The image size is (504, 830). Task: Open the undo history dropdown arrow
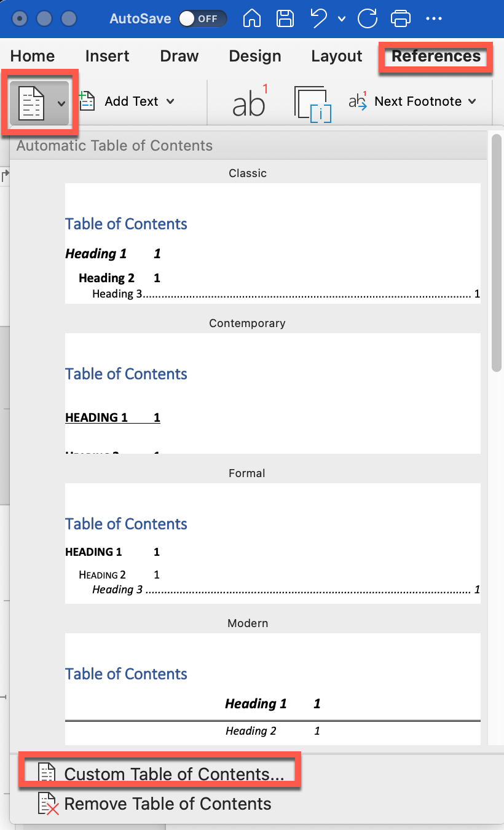click(x=342, y=19)
